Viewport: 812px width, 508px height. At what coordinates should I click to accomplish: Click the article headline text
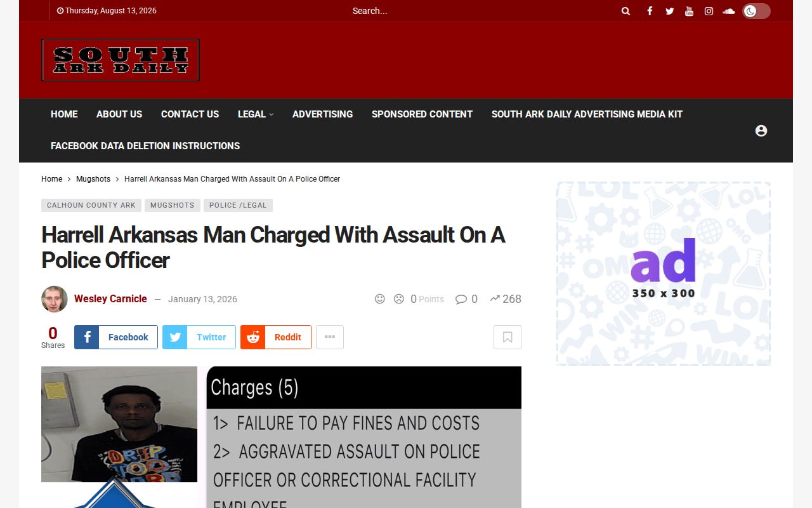273,248
